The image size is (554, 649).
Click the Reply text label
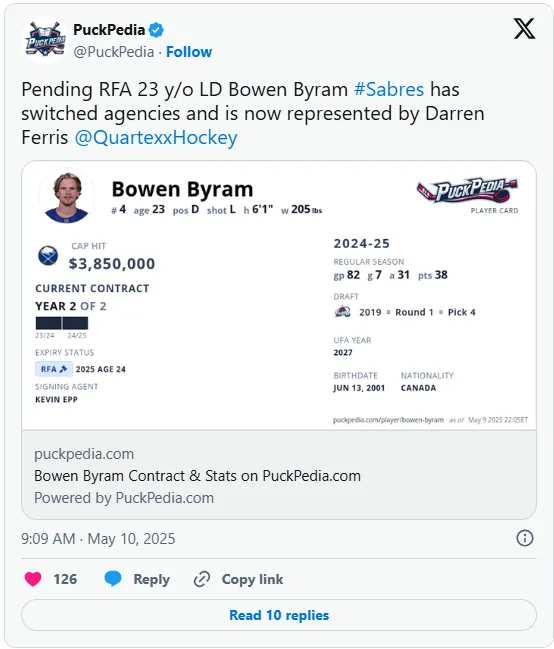point(152,579)
